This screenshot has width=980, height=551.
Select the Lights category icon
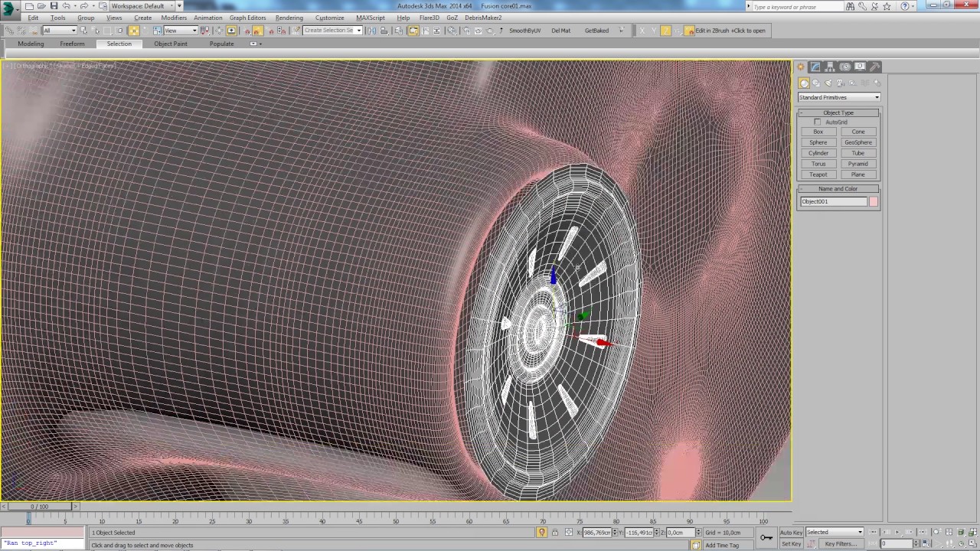pyautogui.click(x=828, y=83)
